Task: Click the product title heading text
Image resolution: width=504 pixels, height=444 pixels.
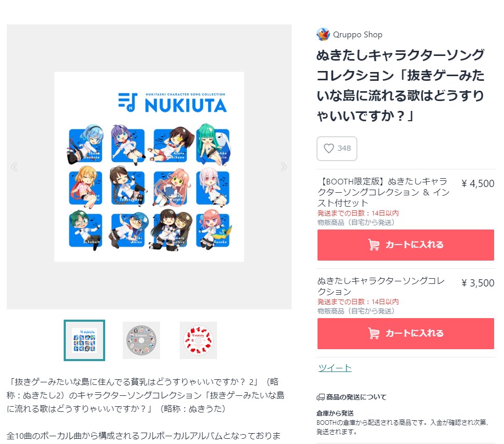Action: pyautogui.click(x=400, y=85)
